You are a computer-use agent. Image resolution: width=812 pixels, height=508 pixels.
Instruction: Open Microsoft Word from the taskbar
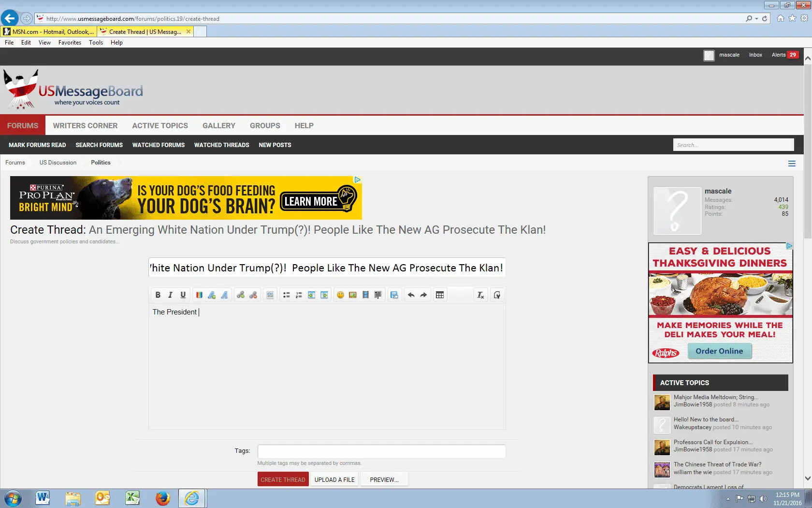[43, 498]
